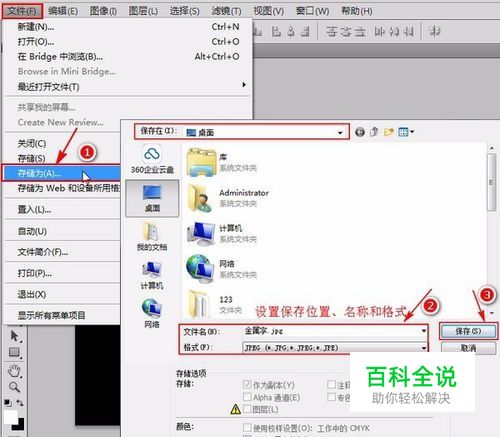
Task: Expand the 保存在 location dropdown
Action: coord(340,133)
